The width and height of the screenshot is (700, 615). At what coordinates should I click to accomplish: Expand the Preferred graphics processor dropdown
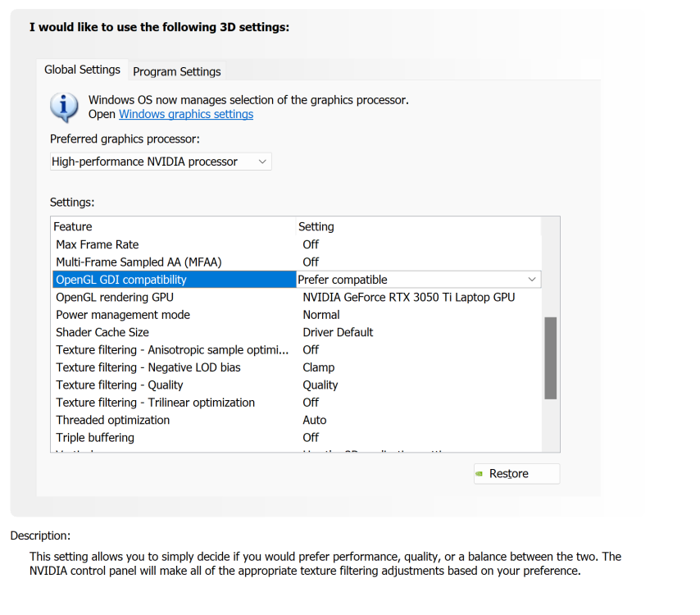pos(161,162)
